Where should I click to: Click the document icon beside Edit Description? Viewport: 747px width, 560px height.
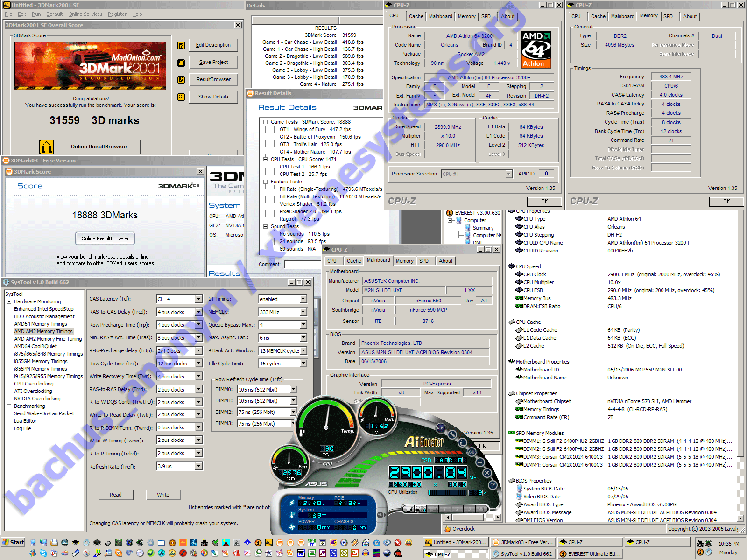click(181, 46)
